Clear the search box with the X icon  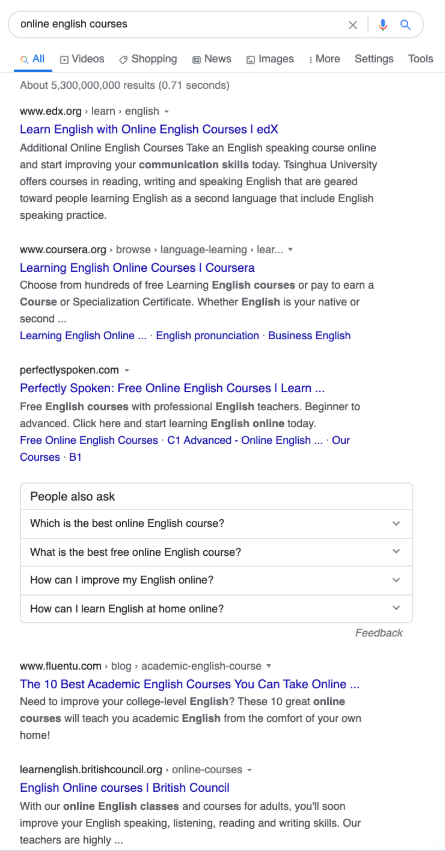tap(353, 25)
